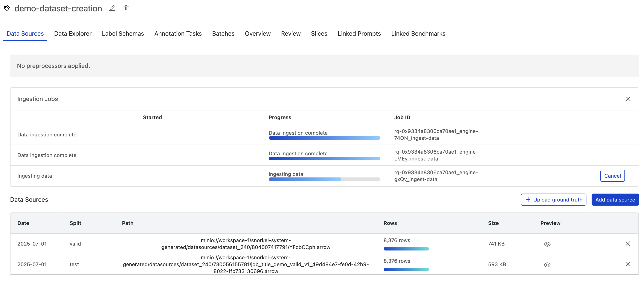Viewport: 644px width, 281px height.
Task: Preview the valid split data source
Action: [547, 244]
